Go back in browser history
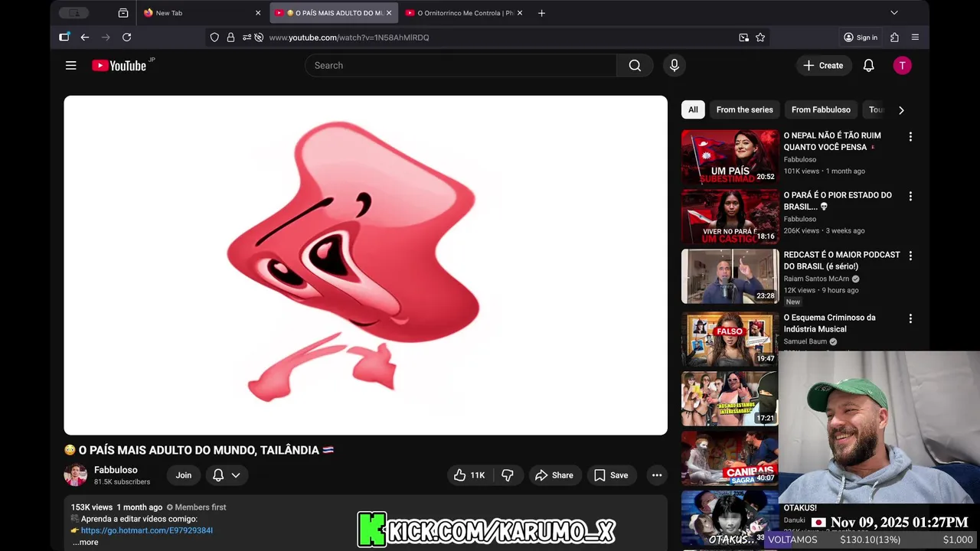The image size is (980, 551). tap(85, 37)
